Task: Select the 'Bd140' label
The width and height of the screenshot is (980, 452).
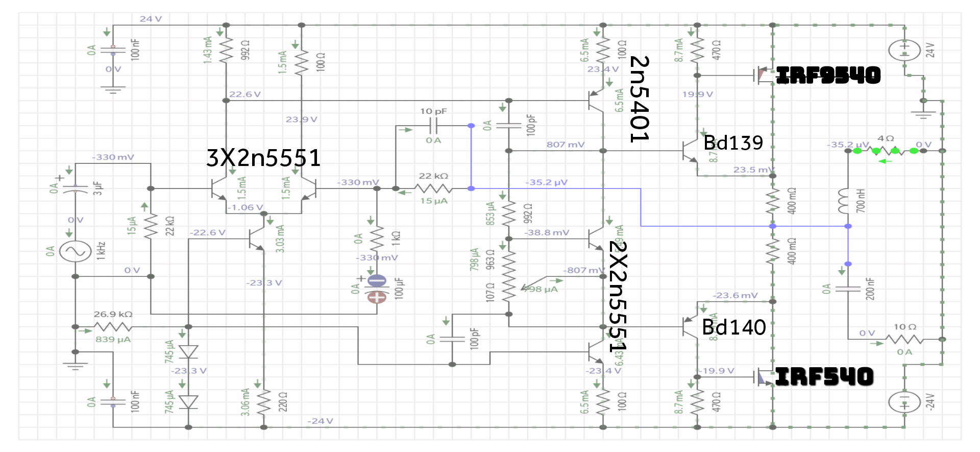Action: tap(734, 327)
